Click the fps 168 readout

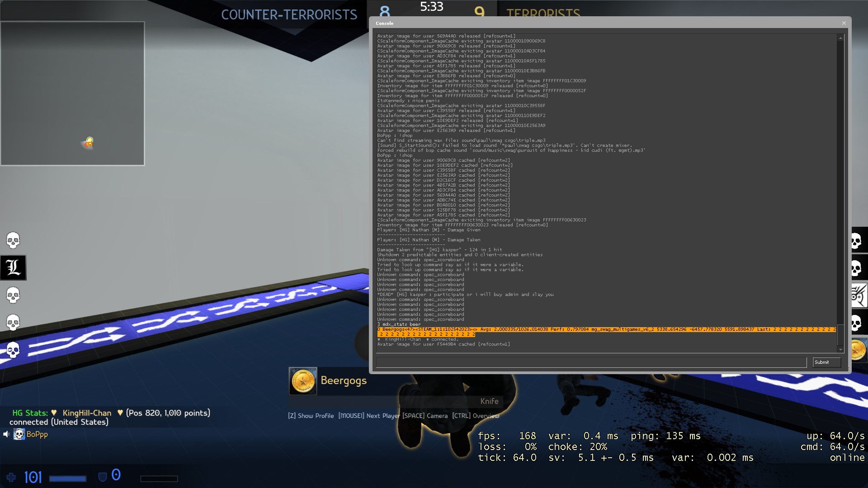(507, 436)
